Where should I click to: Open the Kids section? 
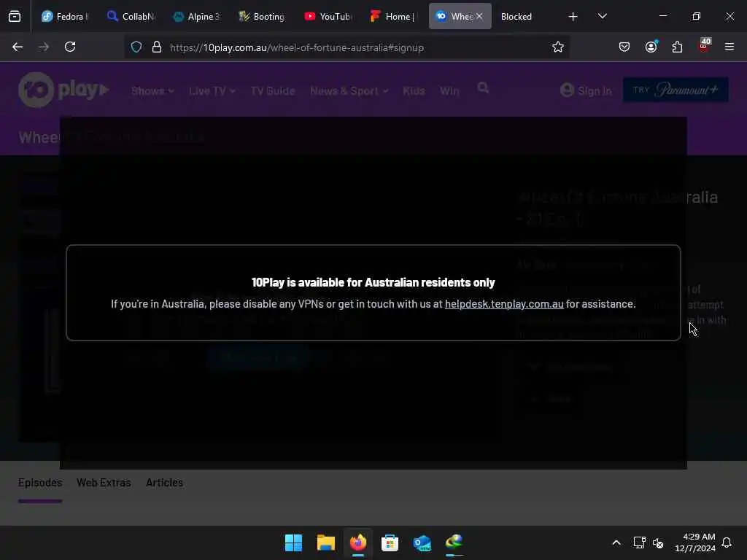tap(414, 91)
